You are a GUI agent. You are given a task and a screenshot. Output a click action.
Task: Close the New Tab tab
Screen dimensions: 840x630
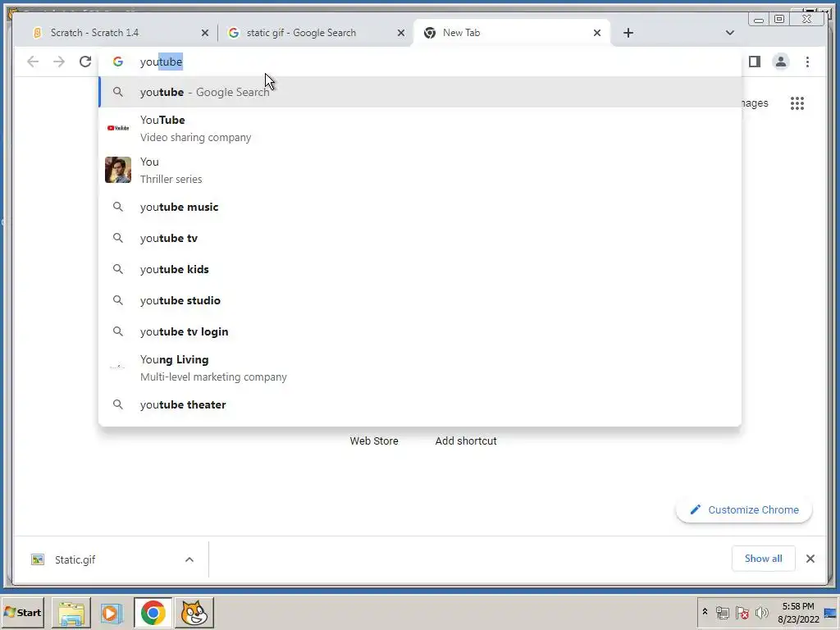597,33
